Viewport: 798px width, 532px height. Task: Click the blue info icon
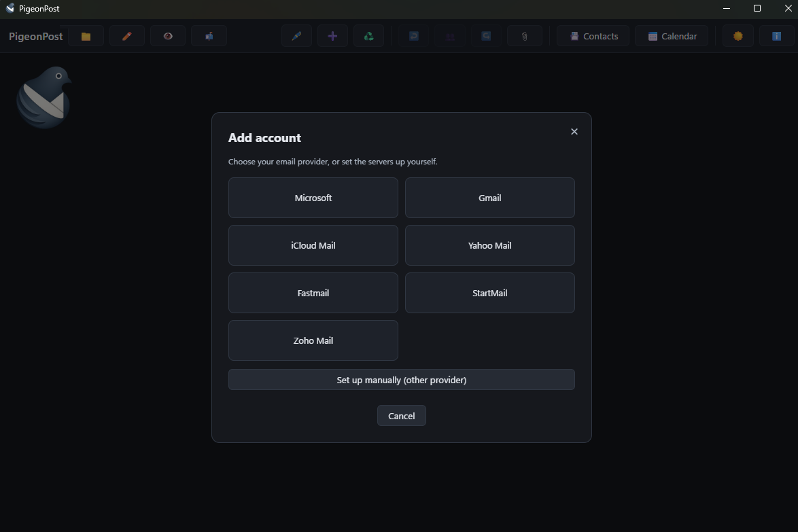click(x=777, y=36)
